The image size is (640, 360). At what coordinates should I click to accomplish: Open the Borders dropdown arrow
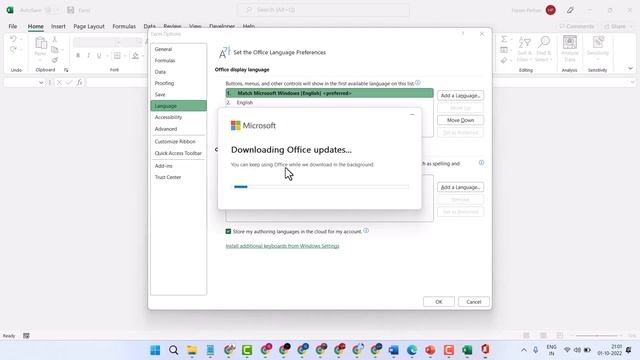tap(124, 56)
